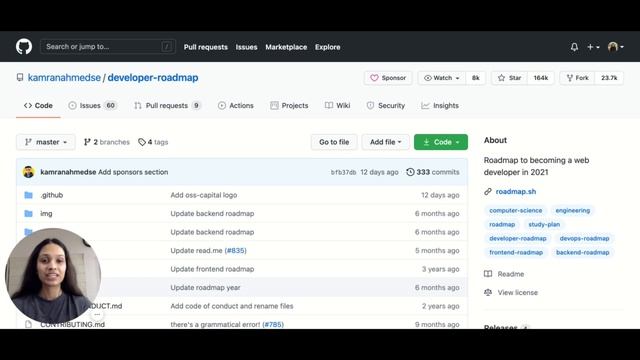The image size is (640, 360).
Task: Open the img folder
Action: [x=46, y=213]
